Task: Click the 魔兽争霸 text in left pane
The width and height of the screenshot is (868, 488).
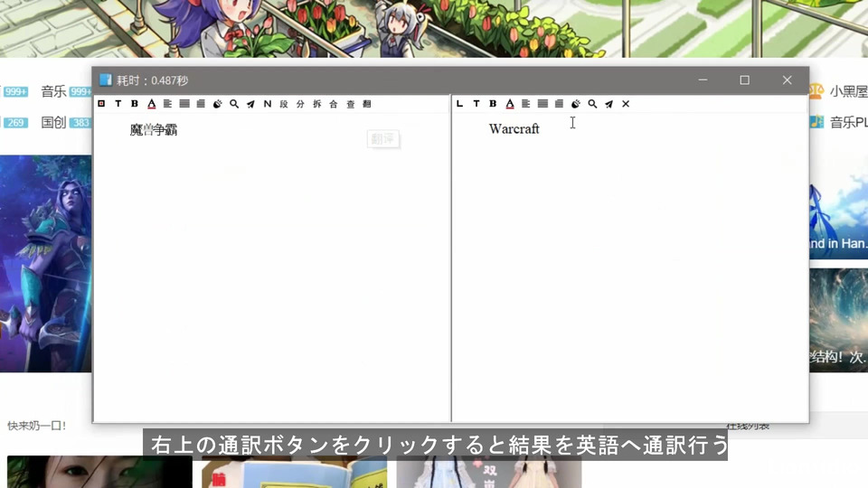Action: (x=154, y=130)
